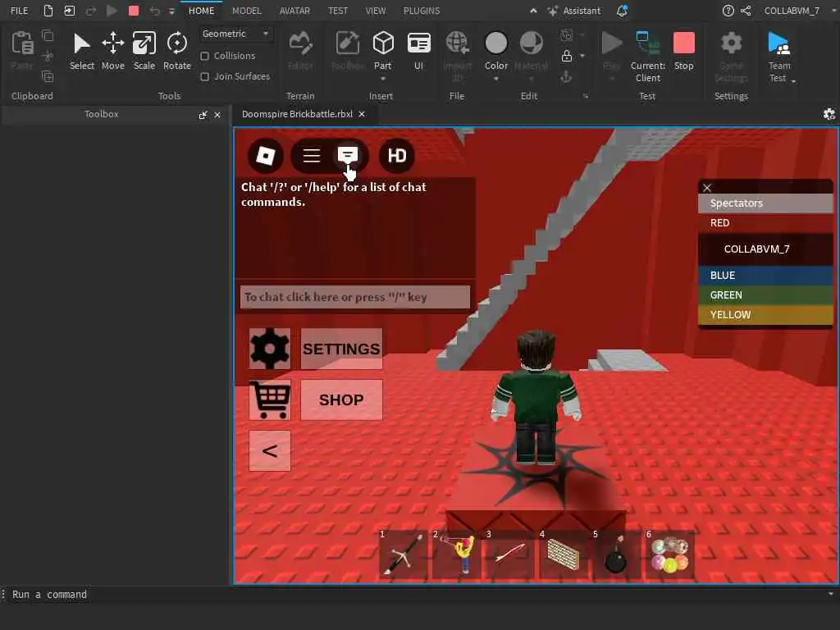
Task: Expand the Team Test dropdown arrow
Action: coord(793,81)
